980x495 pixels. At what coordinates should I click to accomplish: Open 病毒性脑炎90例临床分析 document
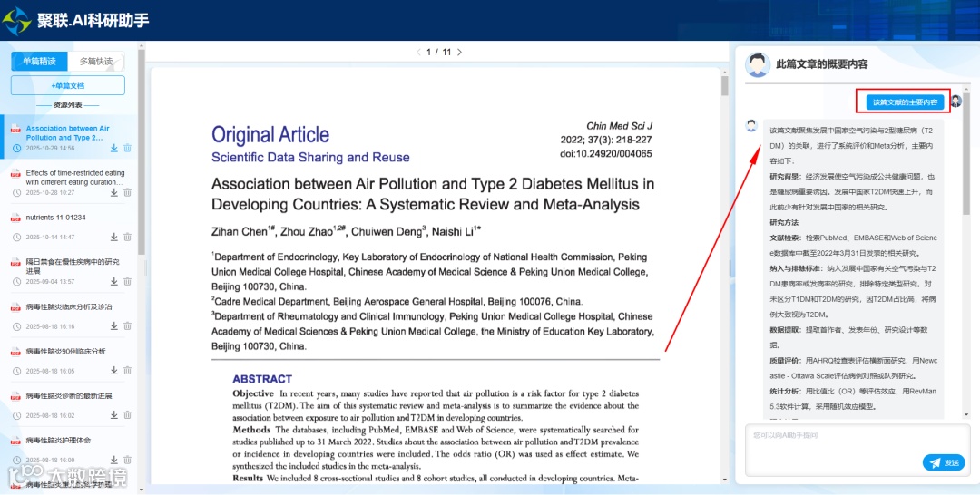point(67,360)
